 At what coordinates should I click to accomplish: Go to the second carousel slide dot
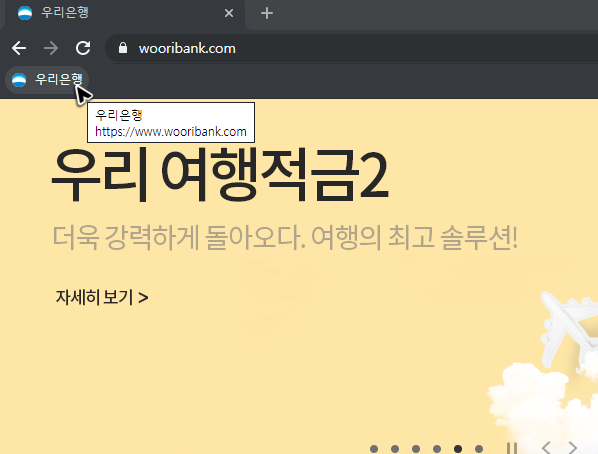click(x=395, y=449)
